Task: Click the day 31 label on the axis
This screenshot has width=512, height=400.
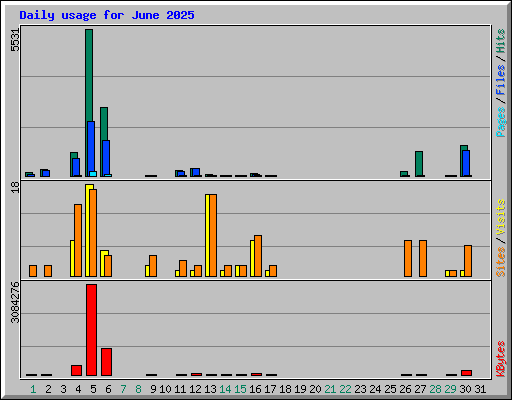Action: [x=480, y=389]
